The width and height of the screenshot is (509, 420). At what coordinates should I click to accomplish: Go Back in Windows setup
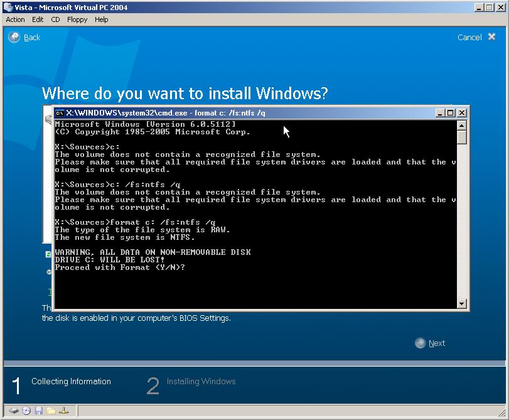point(32,38)
